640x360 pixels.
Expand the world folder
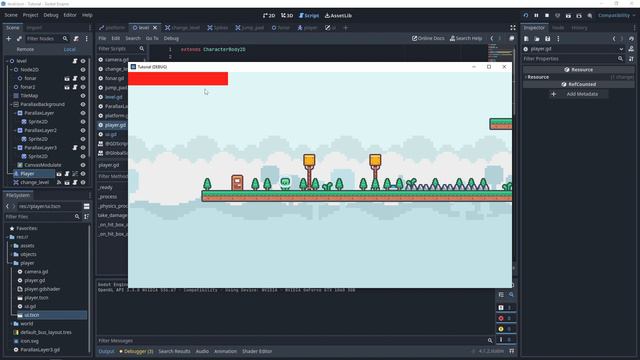tap(11, 324)
